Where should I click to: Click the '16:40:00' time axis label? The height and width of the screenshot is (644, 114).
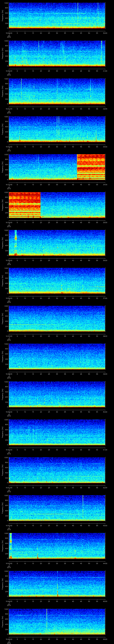click(x=9, y=450)
